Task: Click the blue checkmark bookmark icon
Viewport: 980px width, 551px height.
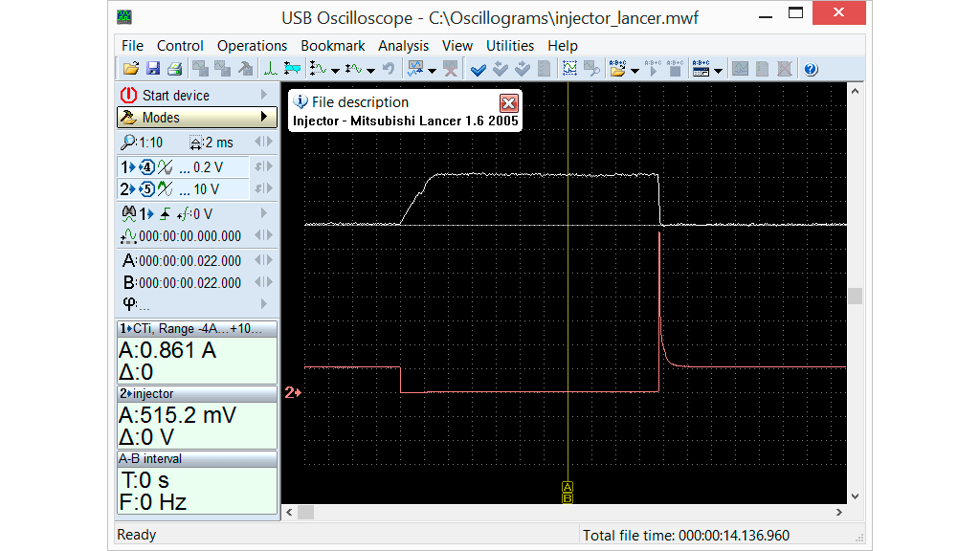Action: coord(479,69)
